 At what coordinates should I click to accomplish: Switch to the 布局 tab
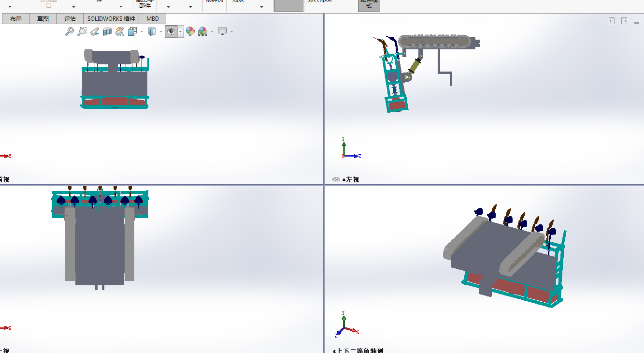(x=16, y=19)
